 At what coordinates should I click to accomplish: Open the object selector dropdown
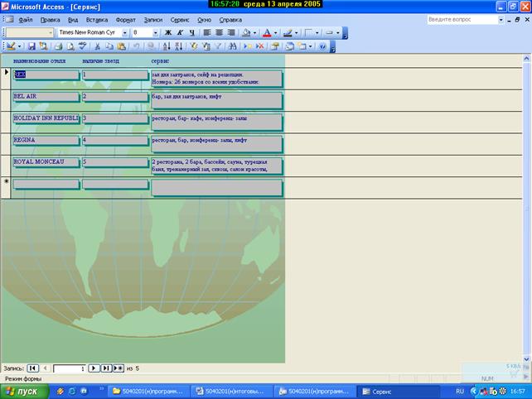[x=51, y=33]
